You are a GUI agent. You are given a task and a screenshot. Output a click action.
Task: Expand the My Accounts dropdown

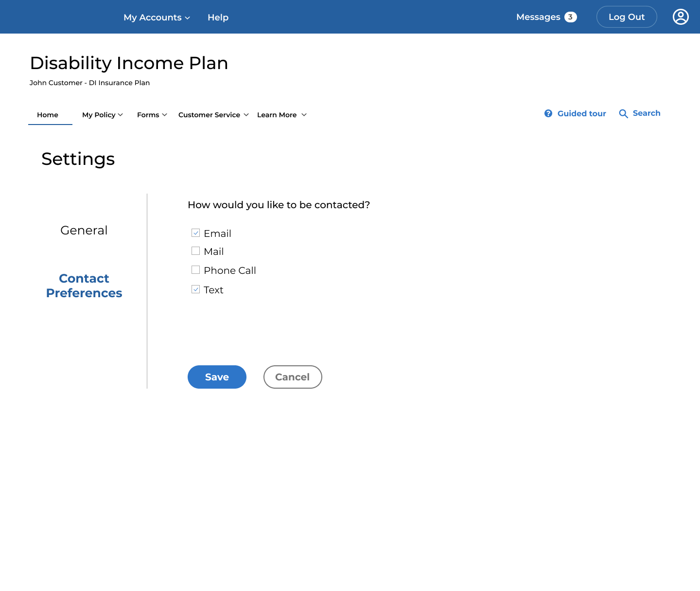tap(157, 18)
